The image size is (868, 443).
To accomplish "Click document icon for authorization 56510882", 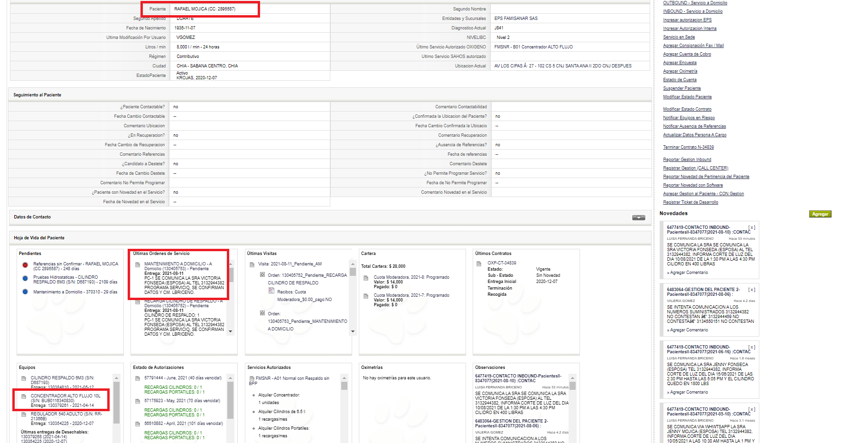I will point(138,424).
